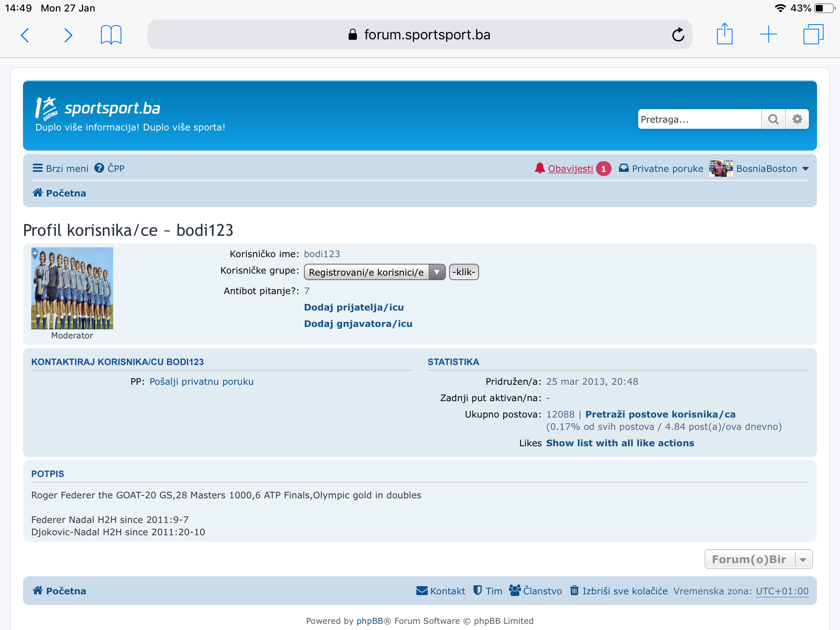
Task: Expand the Forum(o)Bir jump menu
Action: [x=758, y=559]
